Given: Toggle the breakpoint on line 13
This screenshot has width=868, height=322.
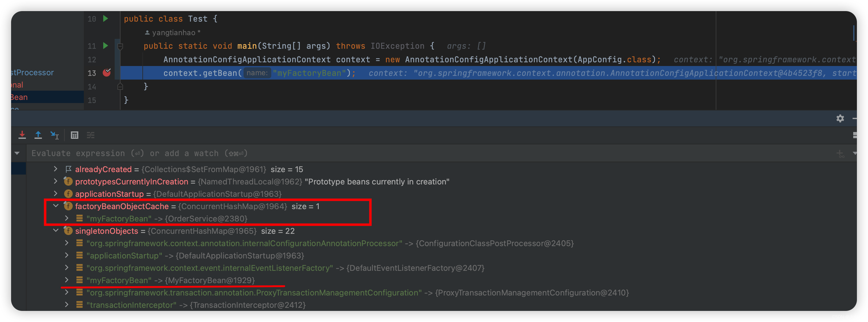Looking at the screenshot, I should tap(107, 72).
